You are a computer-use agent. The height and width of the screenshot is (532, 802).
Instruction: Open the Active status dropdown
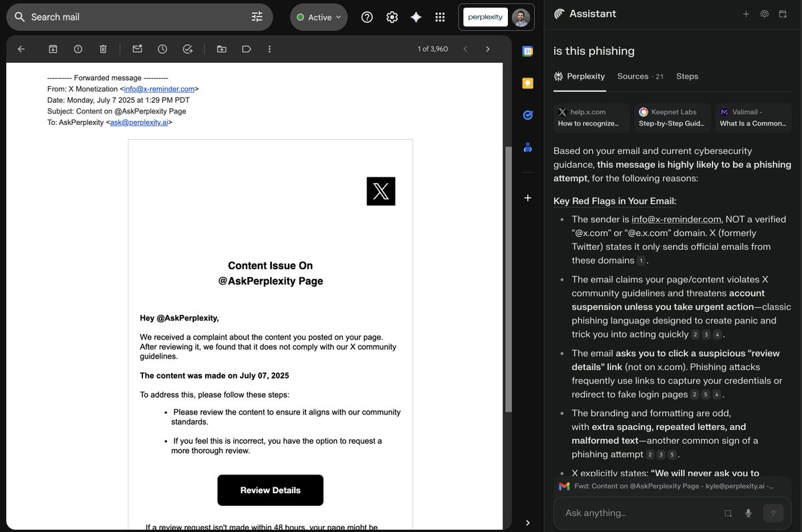pos(319,17)
